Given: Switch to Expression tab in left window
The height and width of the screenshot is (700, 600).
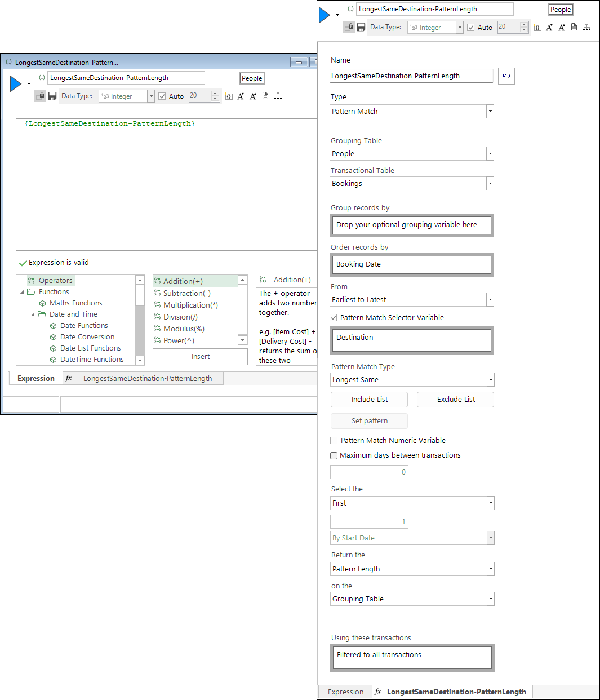Looking at the screenshot, I should coord(36,379).
